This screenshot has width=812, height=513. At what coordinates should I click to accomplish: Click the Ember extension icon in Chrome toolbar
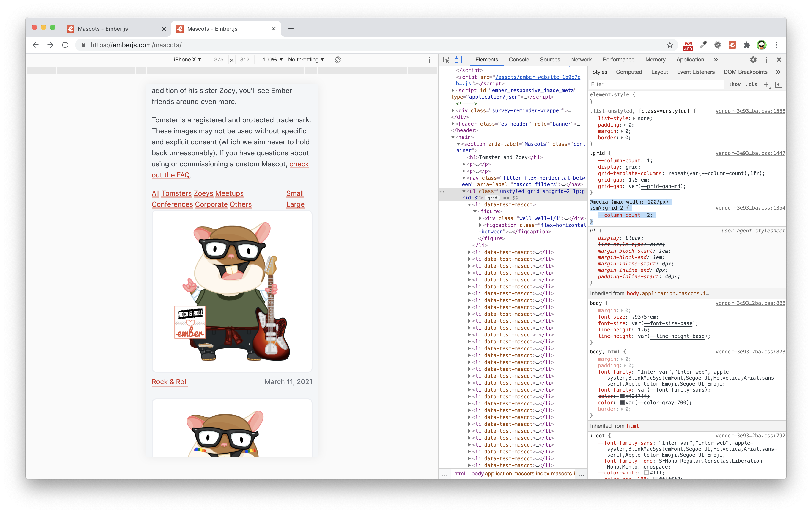point(732,45)
